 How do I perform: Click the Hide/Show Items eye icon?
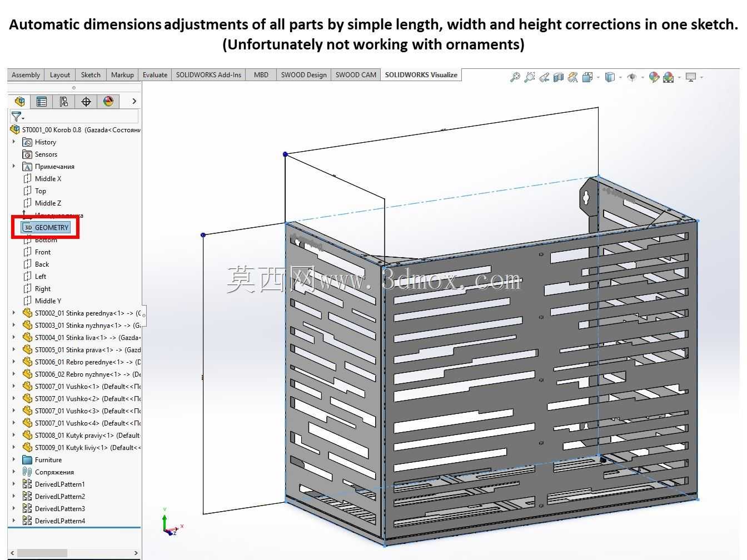pos(632,77)
